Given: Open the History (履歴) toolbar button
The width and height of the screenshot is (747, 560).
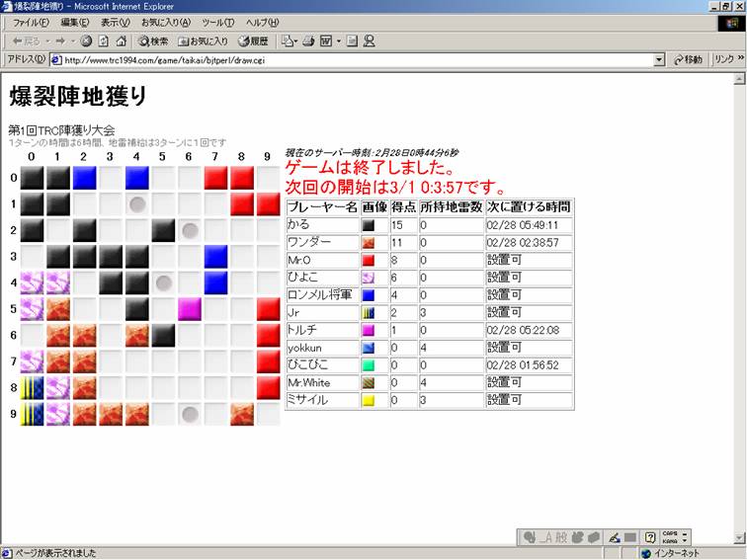Looking at the screenshot, I should (x=253, y=41).
